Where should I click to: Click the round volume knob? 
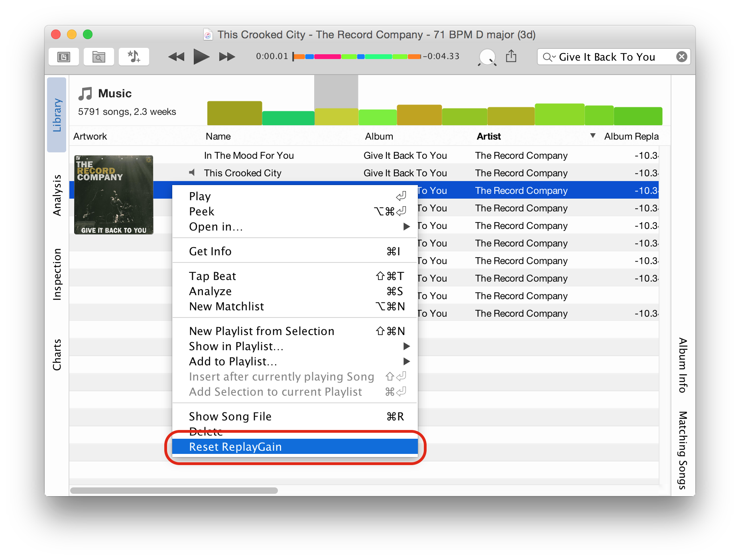(x=487, y=57)
